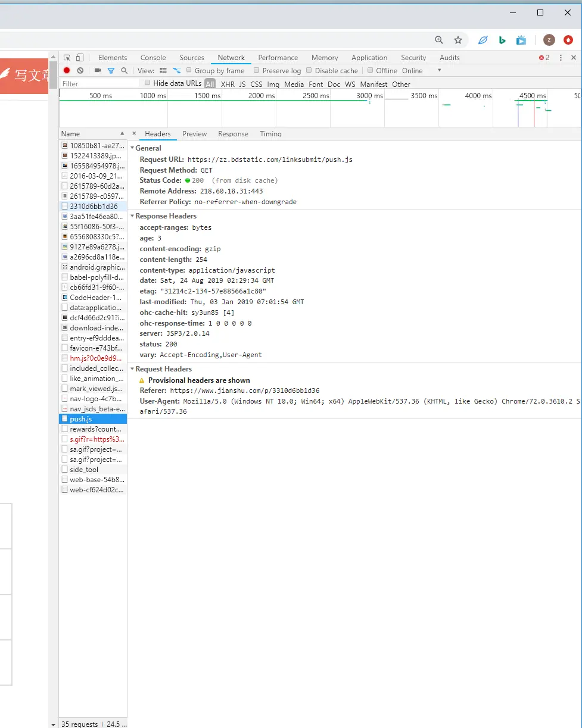Open the green Bing extension icon
Image resolution: width=582 pixels, height=728 pixels.
[x=502, y=40]
